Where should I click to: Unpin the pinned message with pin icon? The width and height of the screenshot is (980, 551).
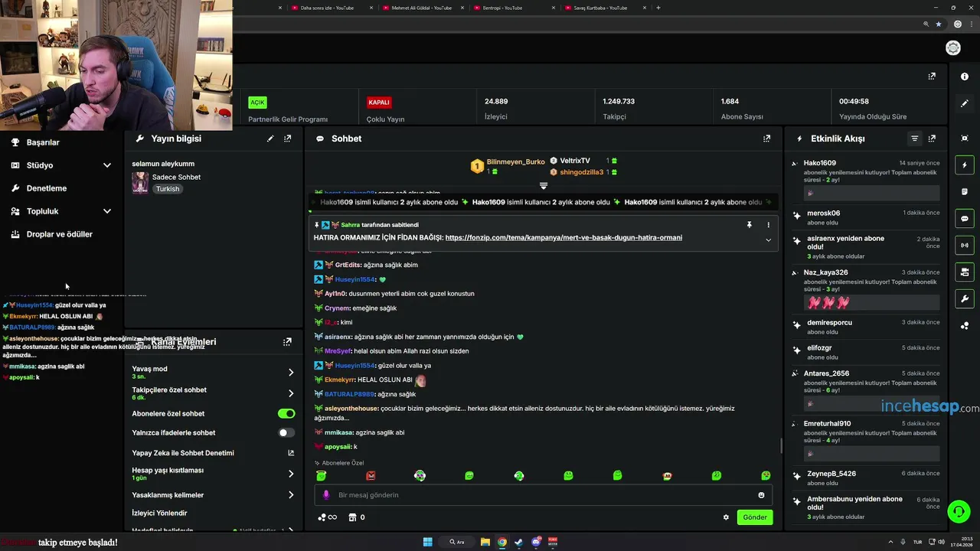pyautogui.click(x=750, y=225)
